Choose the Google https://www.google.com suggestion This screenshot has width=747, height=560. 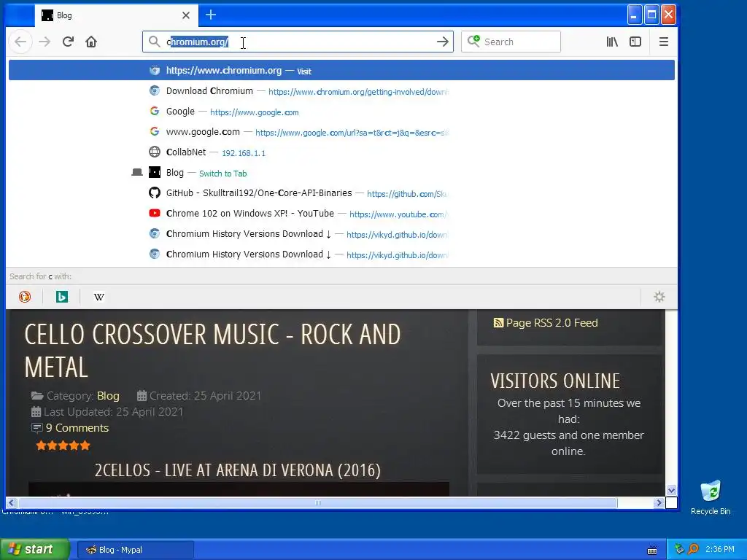341,112
